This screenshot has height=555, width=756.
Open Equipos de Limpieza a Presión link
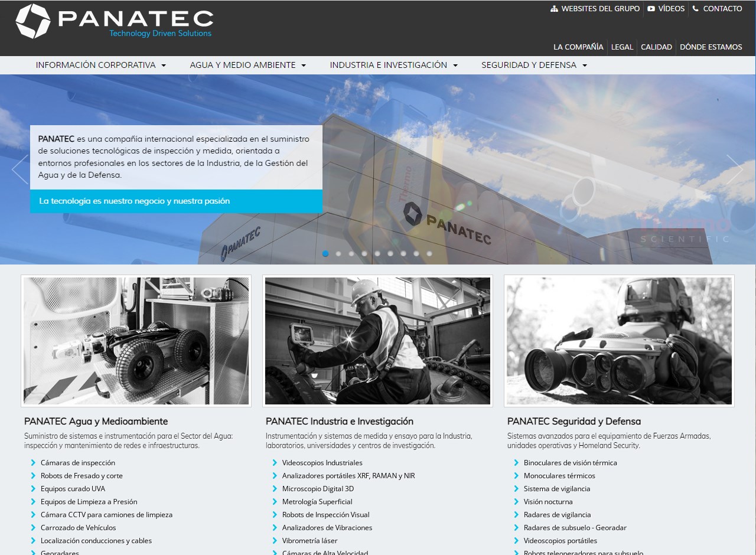89,502
